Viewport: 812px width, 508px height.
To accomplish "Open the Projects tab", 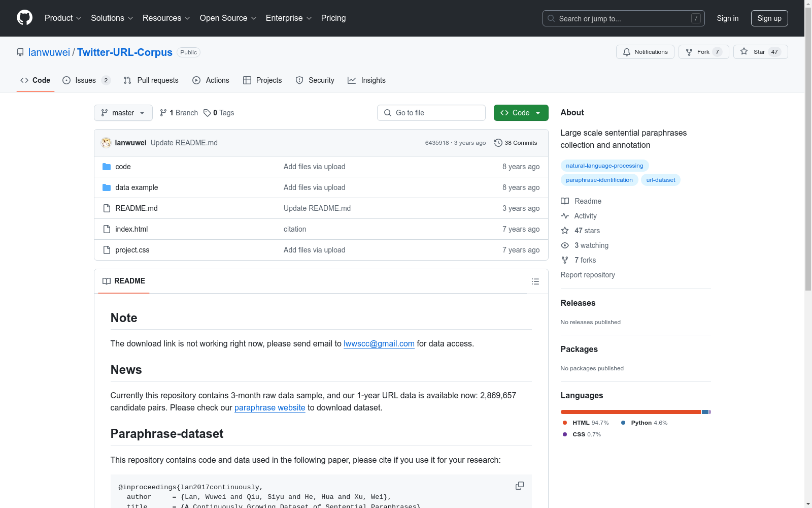I will 262,80.
